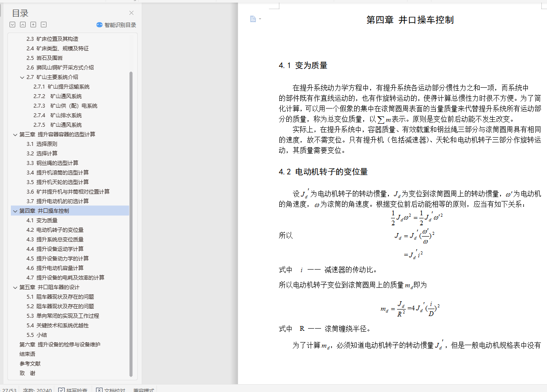Click the 27/53 page indicator in status bar
Viewport: 547px width, 392px height.
[8, 390]
